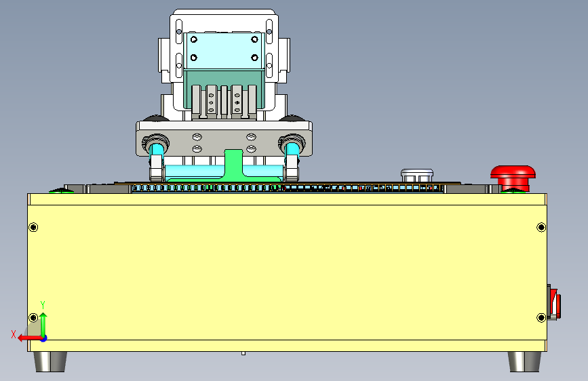
Task: Select the light cyan block with four holes at top
Action: pyautogui.click(x=224, y=51)
